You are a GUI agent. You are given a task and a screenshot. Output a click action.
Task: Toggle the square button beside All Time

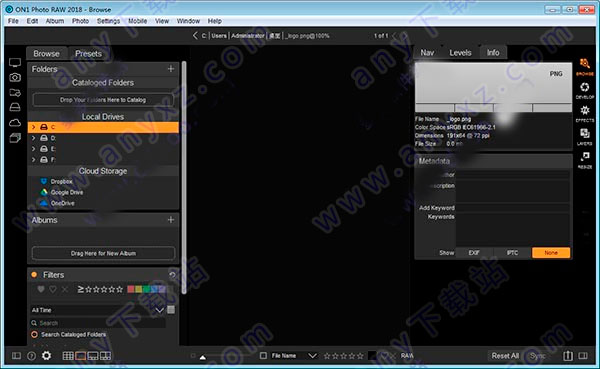coord(171,310)
